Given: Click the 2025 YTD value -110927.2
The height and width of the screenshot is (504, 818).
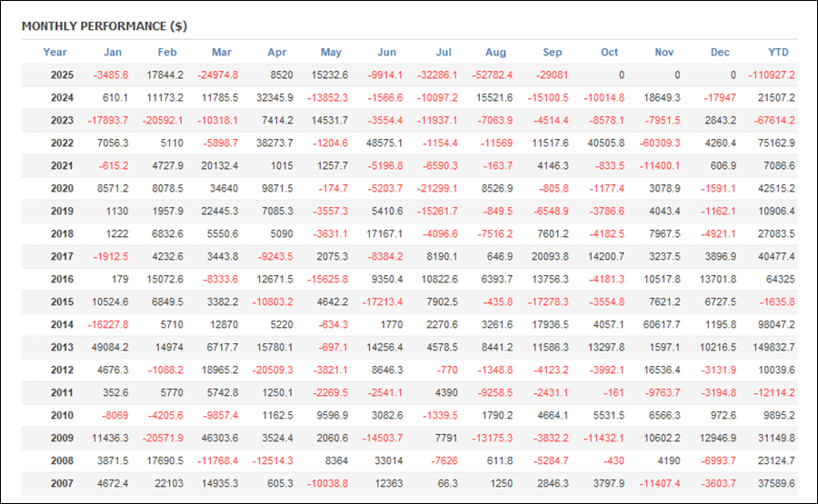Looking at the screenshot, I should 772,75.
